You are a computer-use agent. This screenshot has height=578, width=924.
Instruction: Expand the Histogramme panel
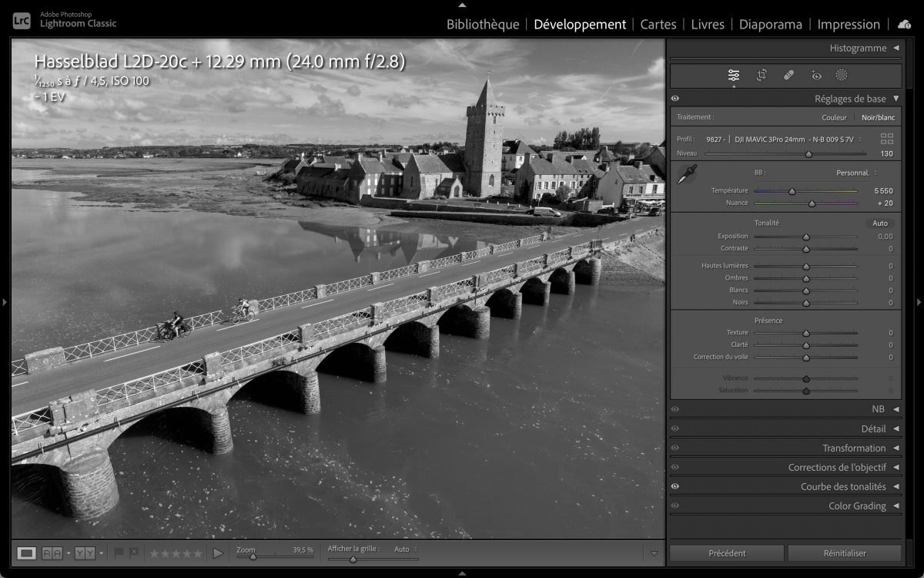(896, 48)
